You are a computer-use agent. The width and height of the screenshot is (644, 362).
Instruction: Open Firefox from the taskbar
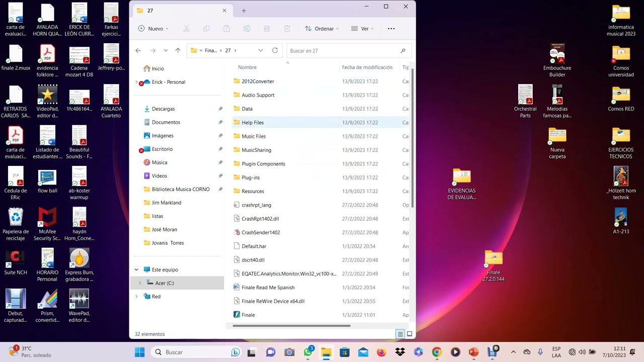coord(381,352)
